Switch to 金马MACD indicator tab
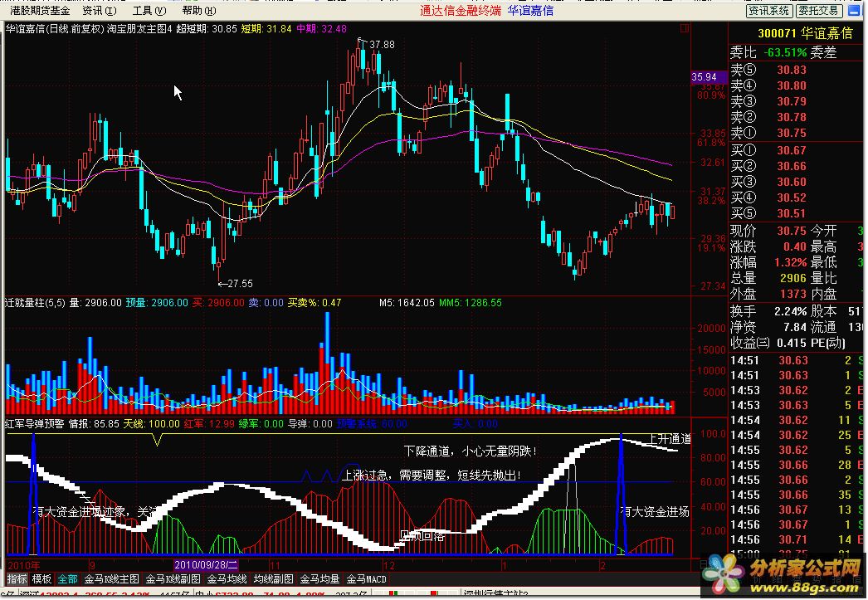Image resolution: width=868 pixels, height=600 pixels. (x=366, y=579)
